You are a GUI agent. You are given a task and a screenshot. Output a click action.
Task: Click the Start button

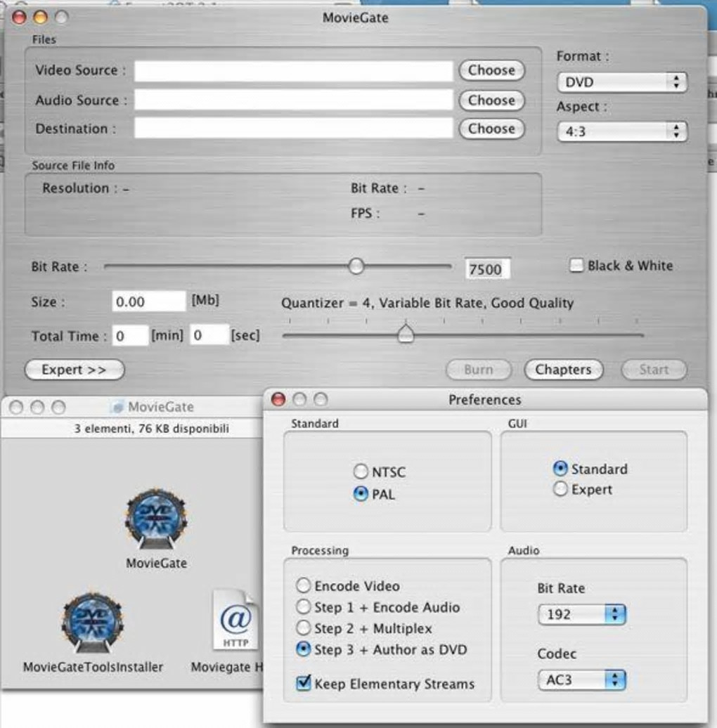tap(654, 370)
